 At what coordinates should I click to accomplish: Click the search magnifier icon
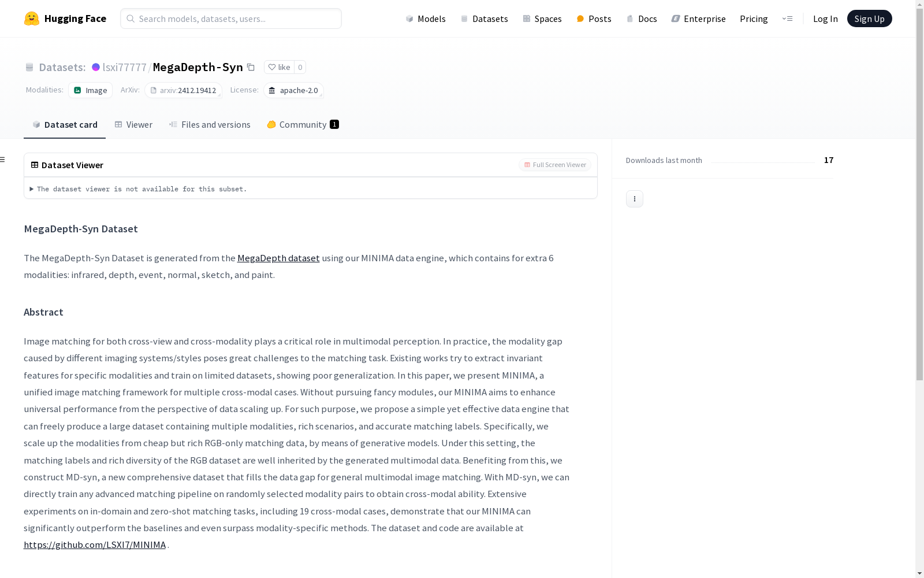(x=131, y=18)
